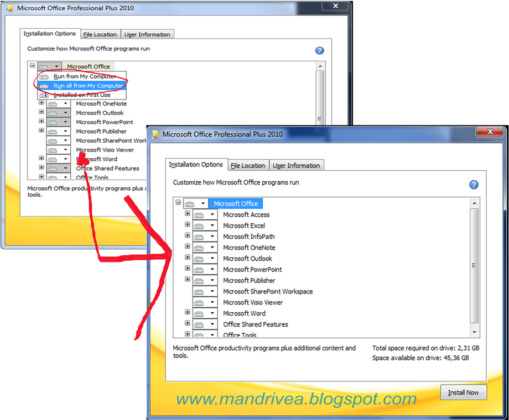The image size is (509, 420).
Task: Select Microsoft Office root item in front window
Action: (x=236, y=204)
